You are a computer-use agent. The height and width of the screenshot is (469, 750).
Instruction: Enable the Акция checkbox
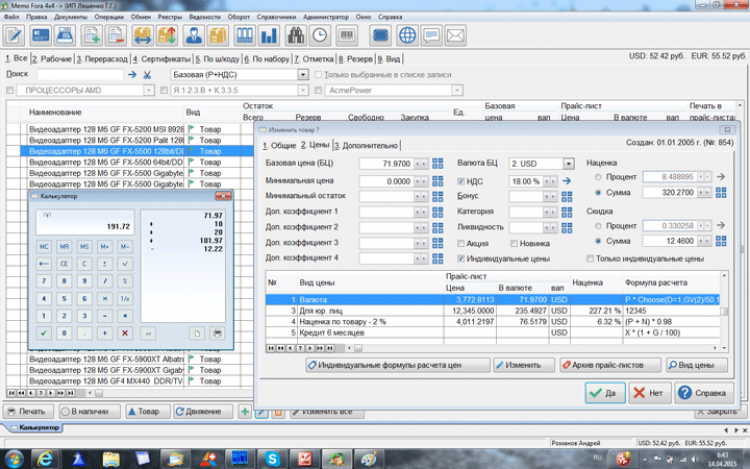[x=462, y=243]
